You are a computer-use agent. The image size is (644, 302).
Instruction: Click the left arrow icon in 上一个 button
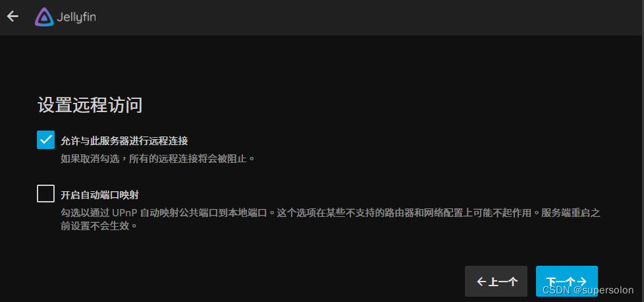[x=481, y=282]
